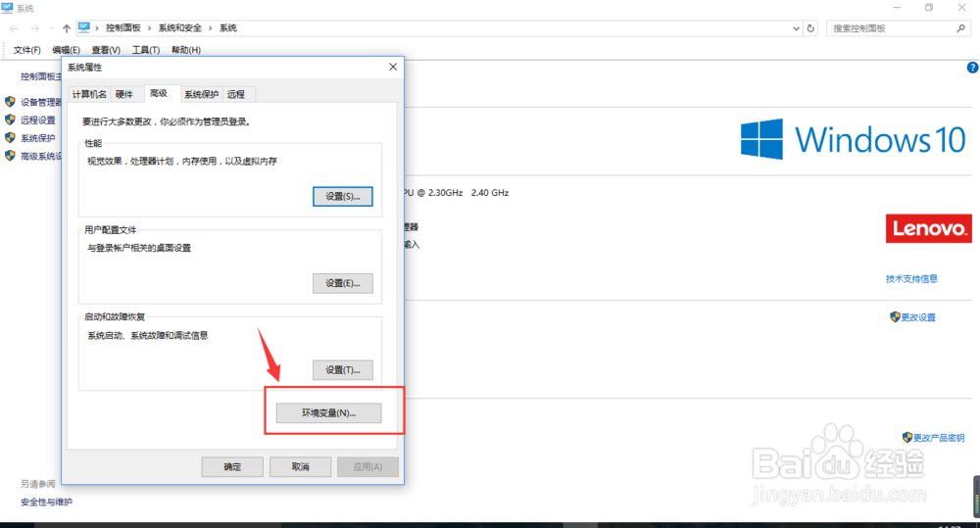
Task: Open the 帮助(H) menu
Action: pyautogui.click(x=185, y=50)
